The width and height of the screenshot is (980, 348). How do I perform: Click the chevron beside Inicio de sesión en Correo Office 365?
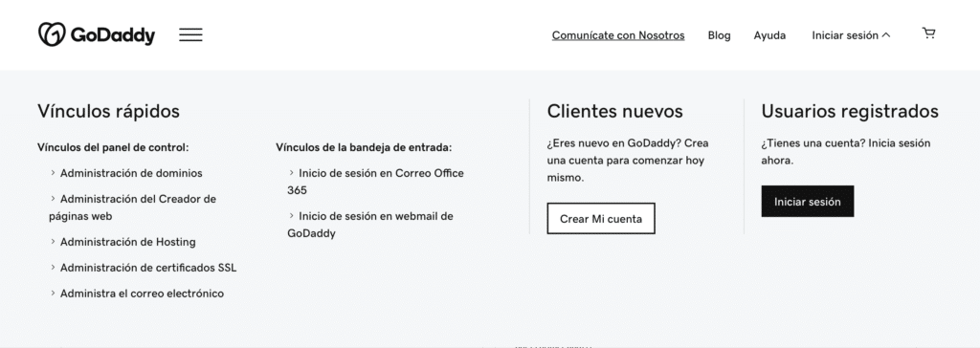(291, 172)
